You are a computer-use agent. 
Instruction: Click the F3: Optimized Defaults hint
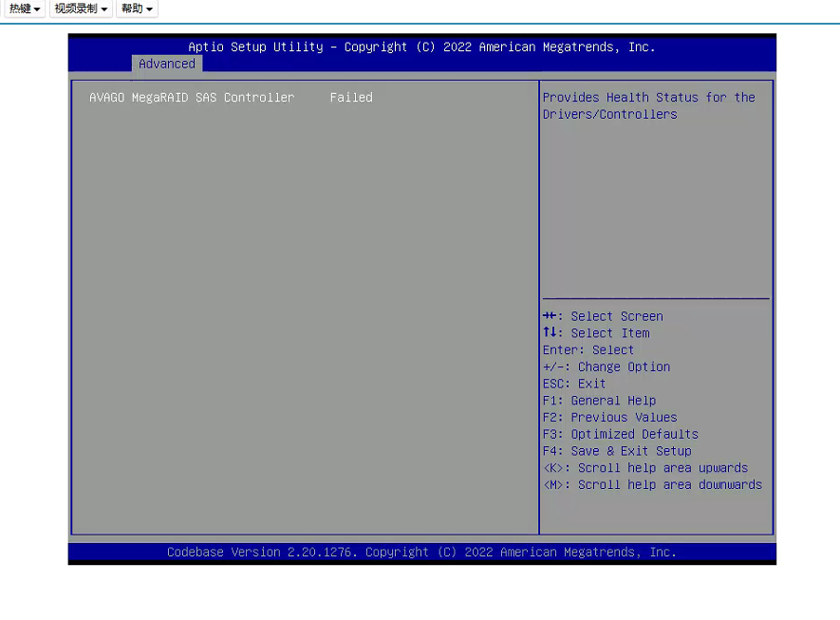tap(621, 434)
